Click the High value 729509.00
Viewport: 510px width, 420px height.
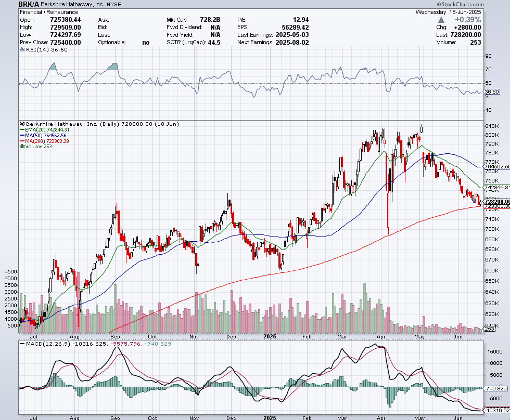click(66, 27)
